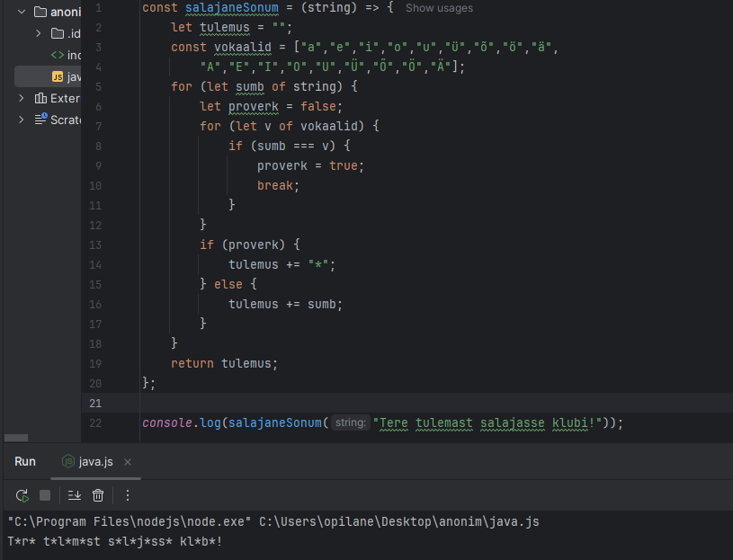Expand the .idea folder
This screenshot has width=733, height=560.
point(38,34)
